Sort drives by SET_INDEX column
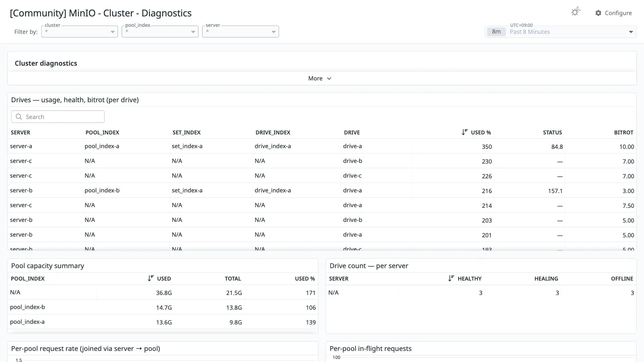 click(186, 132)
